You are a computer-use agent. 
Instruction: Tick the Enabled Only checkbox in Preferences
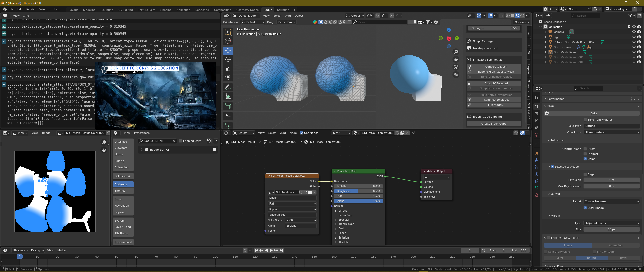[x=181, y=141]
